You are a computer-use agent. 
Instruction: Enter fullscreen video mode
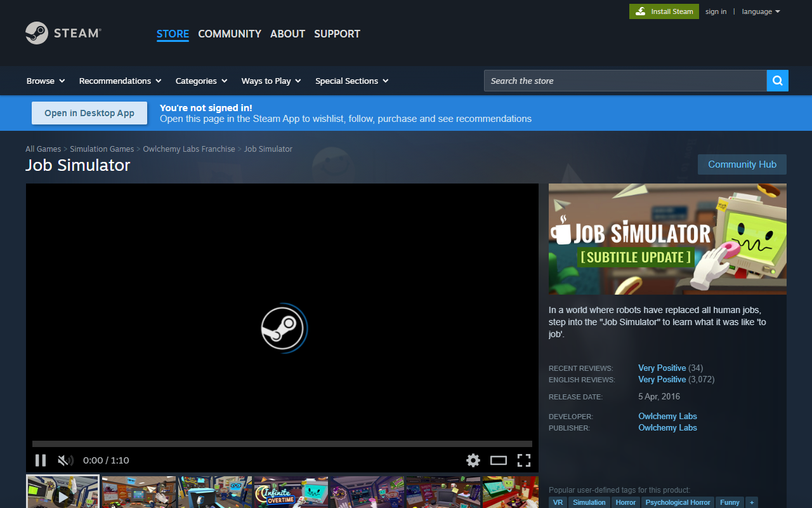point(524,460)
